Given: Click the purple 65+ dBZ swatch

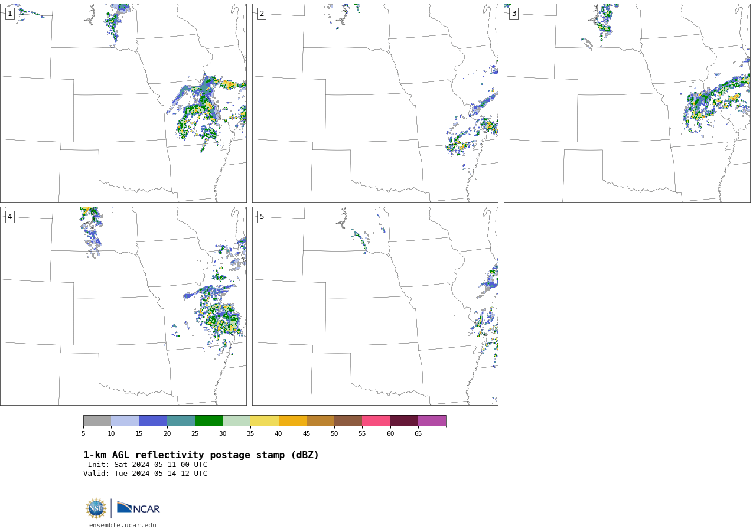Looking at the screenshot, I should coord(432,421).
